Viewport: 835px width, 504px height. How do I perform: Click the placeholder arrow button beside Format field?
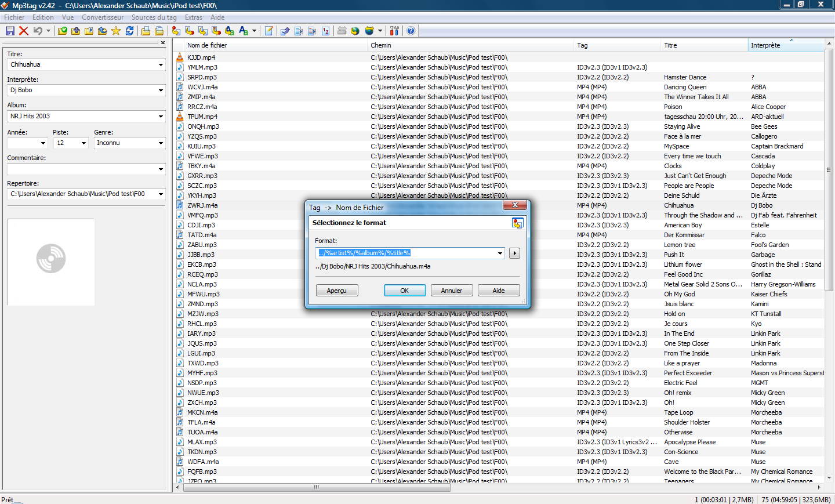(514, 253)
